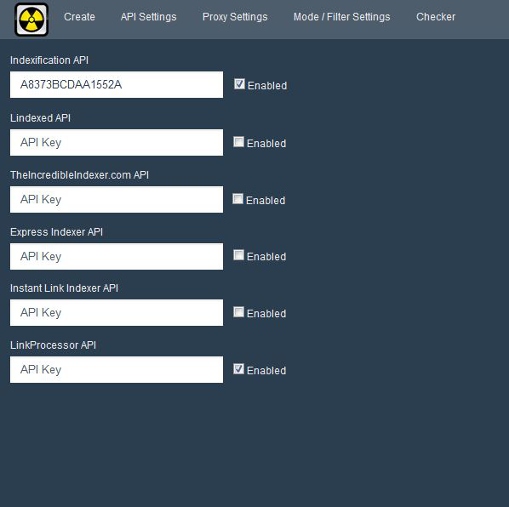Focus the Instant Link Indexer key input

coord(116,313)
